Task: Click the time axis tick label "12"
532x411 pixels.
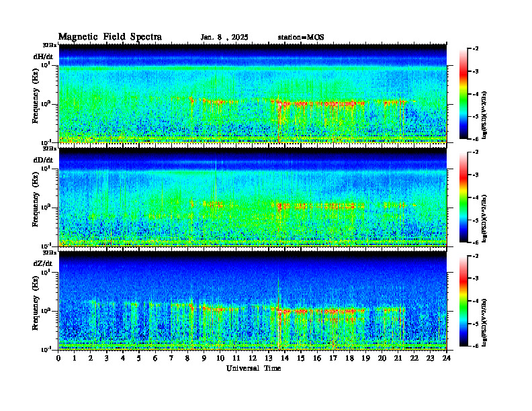Action: point(253,359)
